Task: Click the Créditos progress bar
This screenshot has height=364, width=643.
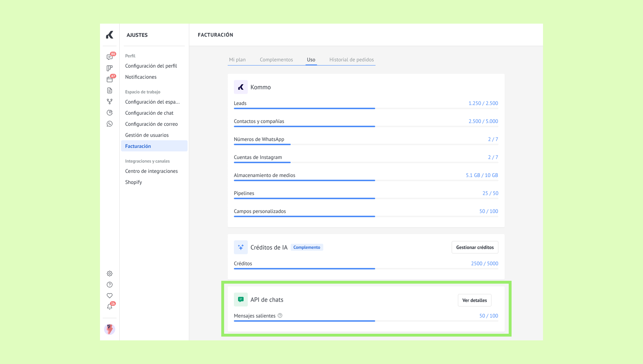Action: (366, 269)
